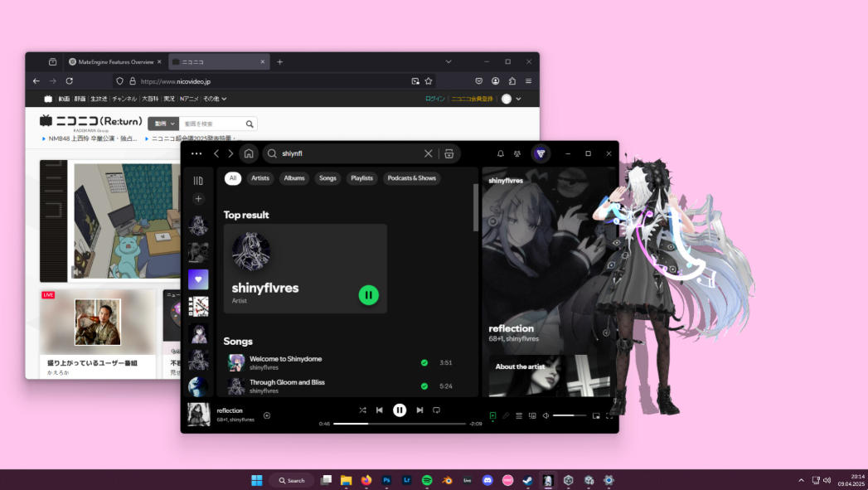868x490 pixels.
Task: Open Spotify friend activity icon
Action: (x=517, y=153)
